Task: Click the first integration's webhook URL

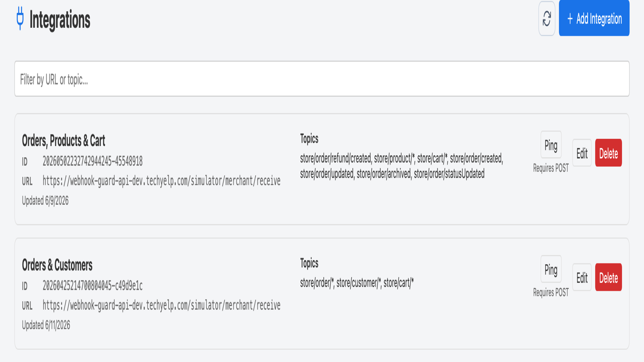Action: [x=161, y=181]
